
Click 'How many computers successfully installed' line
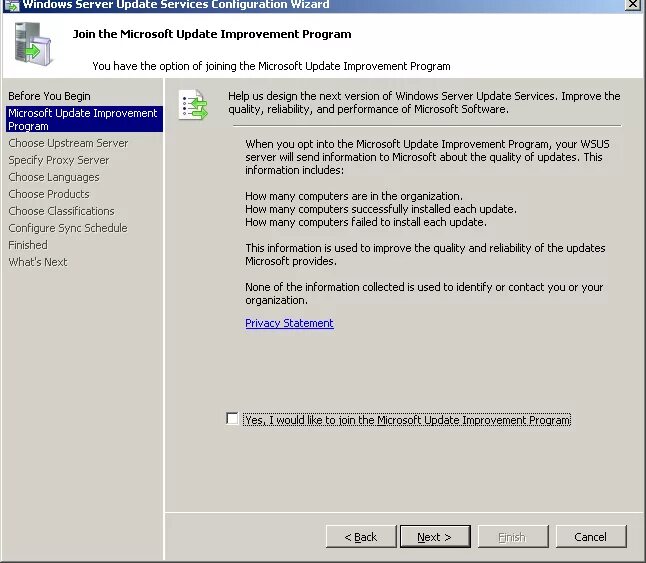[381, 209]
